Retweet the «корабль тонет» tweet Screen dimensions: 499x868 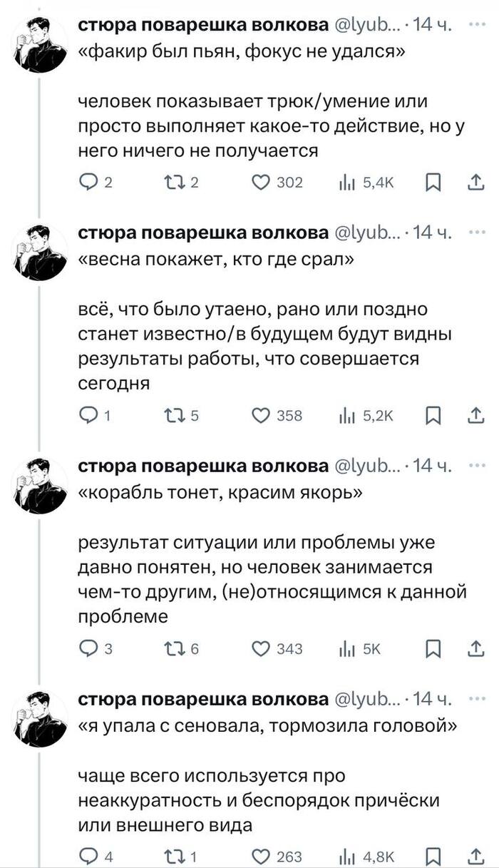(x=173, y=648)
